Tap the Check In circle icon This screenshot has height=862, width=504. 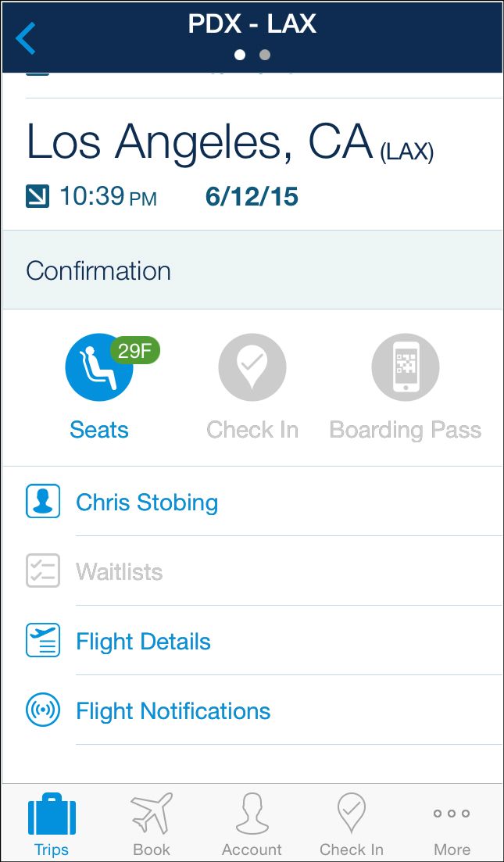pos(252,367)
